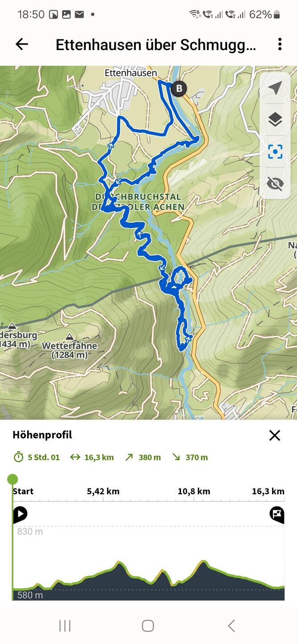The width and height of the screenshot is (297, 644).
Task: Tap the Ettenhausen place label
Action: (x=130, y=72)
